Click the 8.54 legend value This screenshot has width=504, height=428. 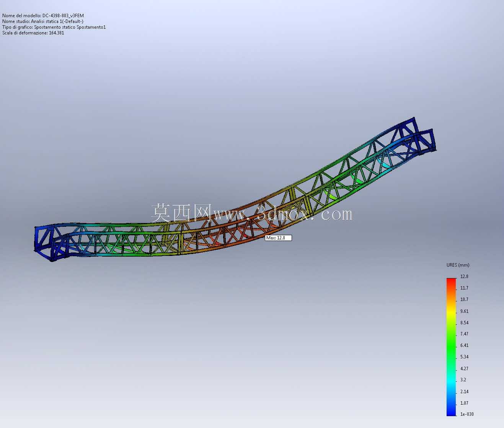[x=464, y=323]
